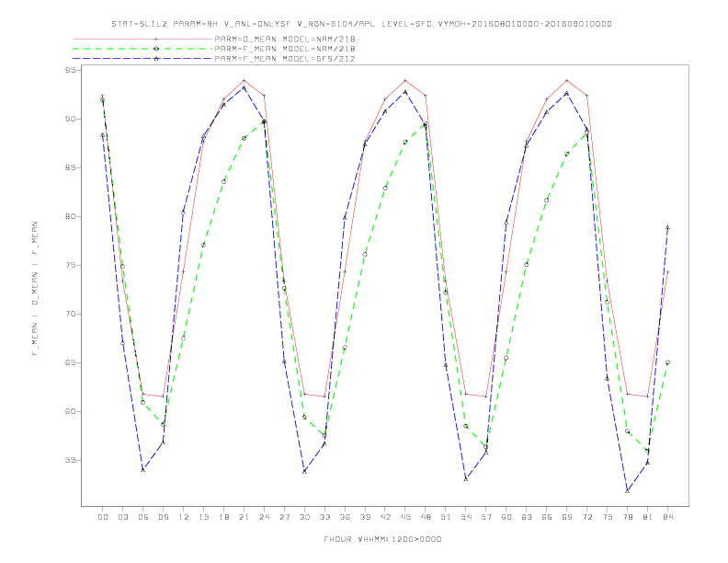Click y-axis tick value 60
This screenshot has height=563, width=728.
click(70, 411)
